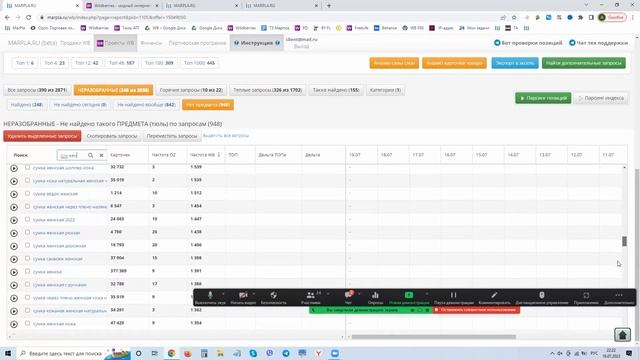
Task: Click red delete selected queries button
Action: 42,136
